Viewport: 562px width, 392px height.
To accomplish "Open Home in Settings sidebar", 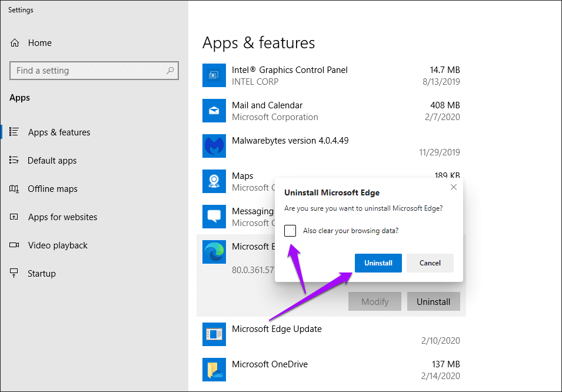I will point(40,43).
